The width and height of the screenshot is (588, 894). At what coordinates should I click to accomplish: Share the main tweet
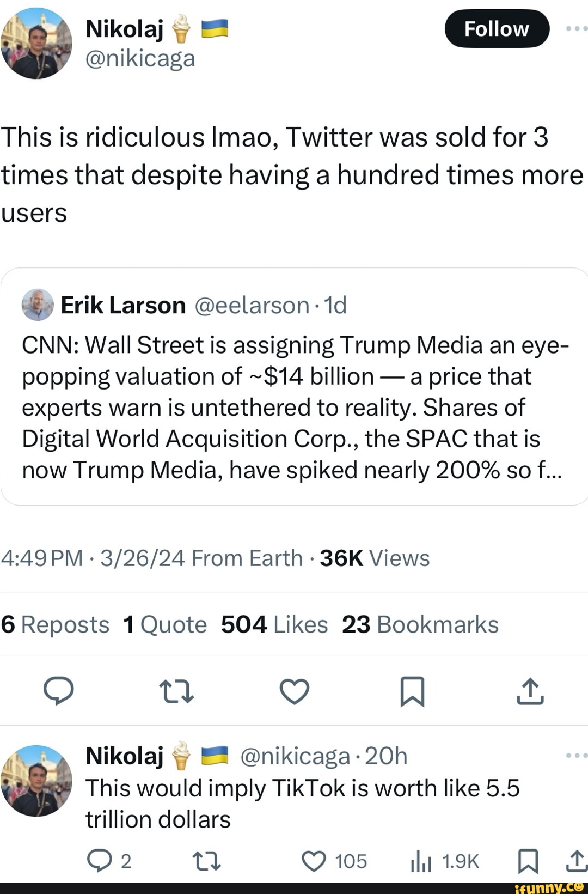[x=530, y=691]
